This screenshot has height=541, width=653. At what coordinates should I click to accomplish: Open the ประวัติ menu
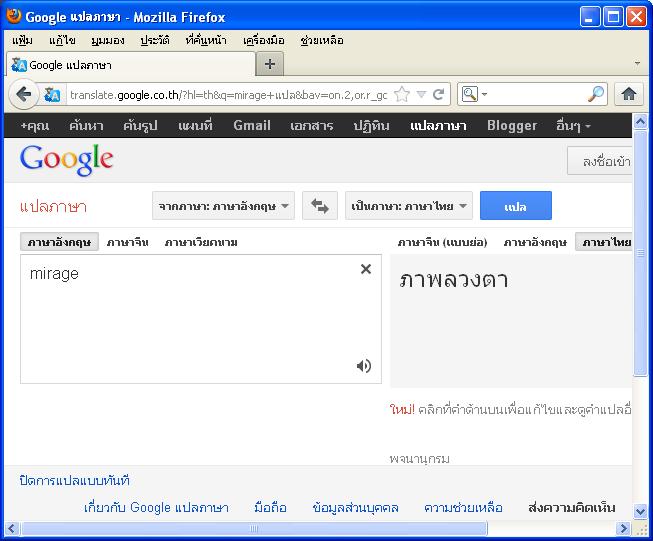coord(155,40)
